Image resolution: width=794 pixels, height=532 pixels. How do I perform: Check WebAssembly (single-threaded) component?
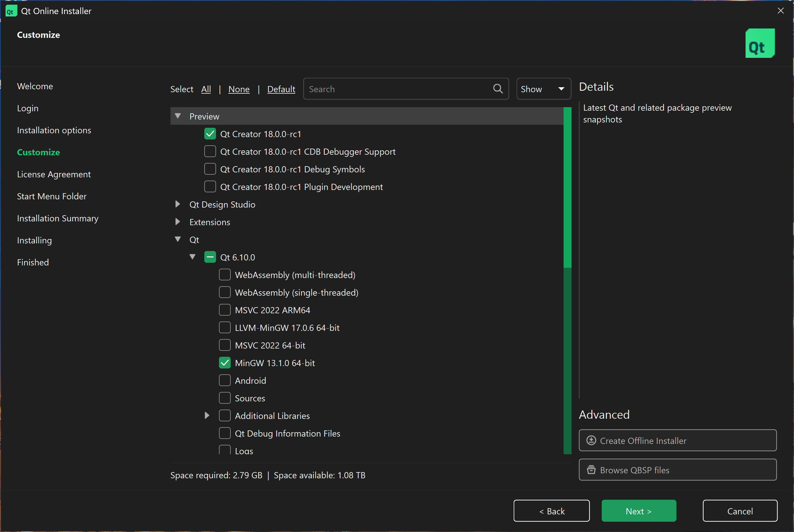pos(225,292)
